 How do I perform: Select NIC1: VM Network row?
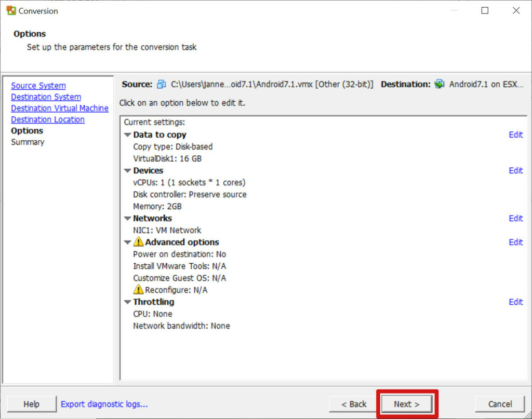[167, 230]
